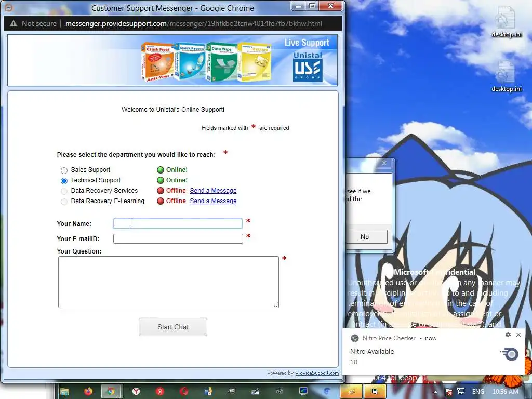The height and width of the screenshot is (399, 532).
Task: Open Send a Message for Data Recovery Services
Action: [x=213, y=191]
